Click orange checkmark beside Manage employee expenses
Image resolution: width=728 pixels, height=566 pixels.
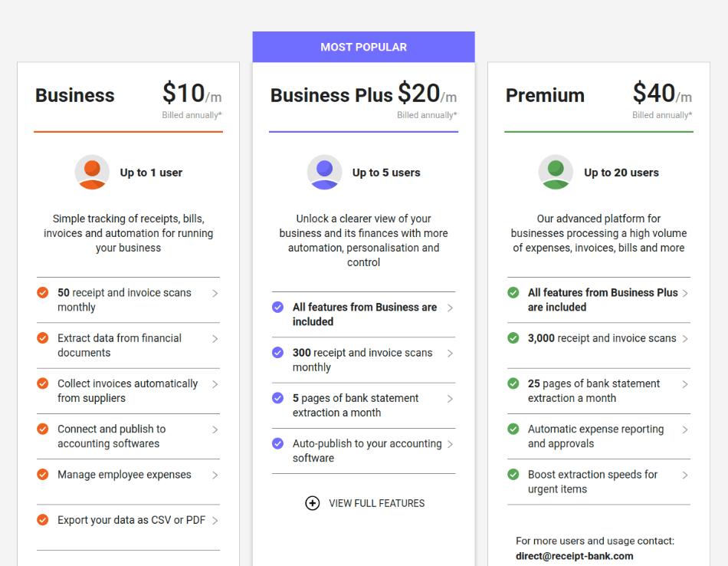coord(43,475)
